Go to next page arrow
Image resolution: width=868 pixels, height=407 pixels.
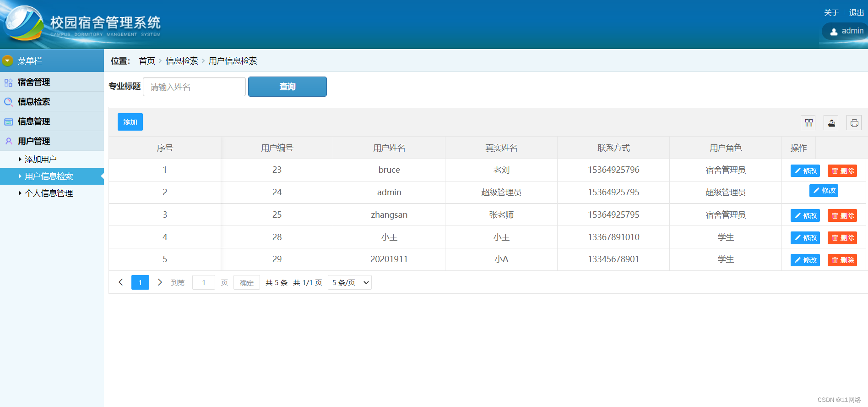(160, 282)
